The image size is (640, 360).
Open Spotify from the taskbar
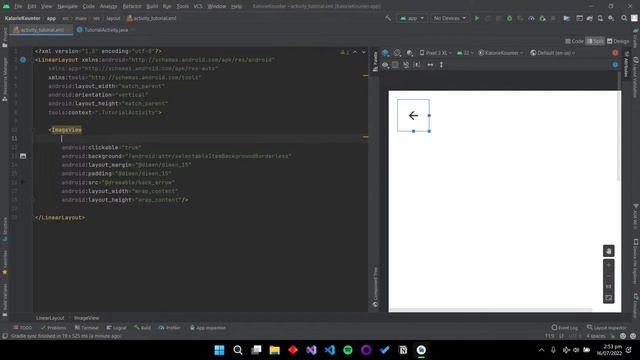(348, 350)
